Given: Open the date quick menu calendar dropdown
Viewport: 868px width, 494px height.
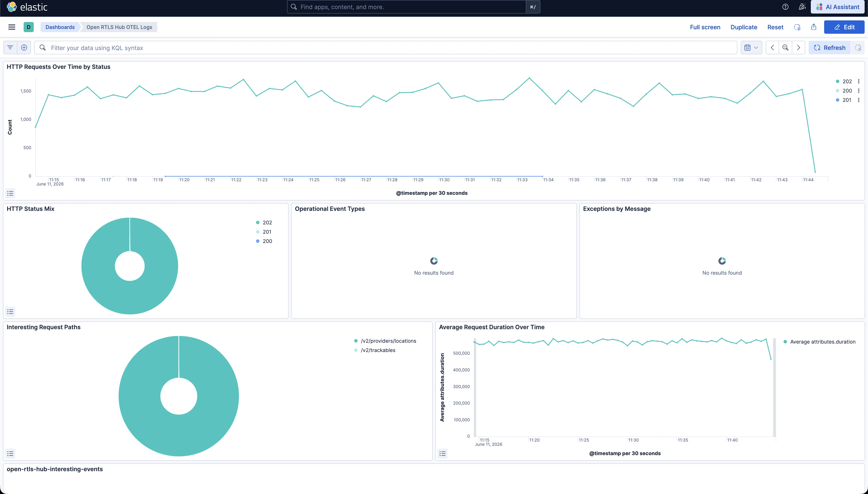Looking at the screenshot, I should 751,48.
